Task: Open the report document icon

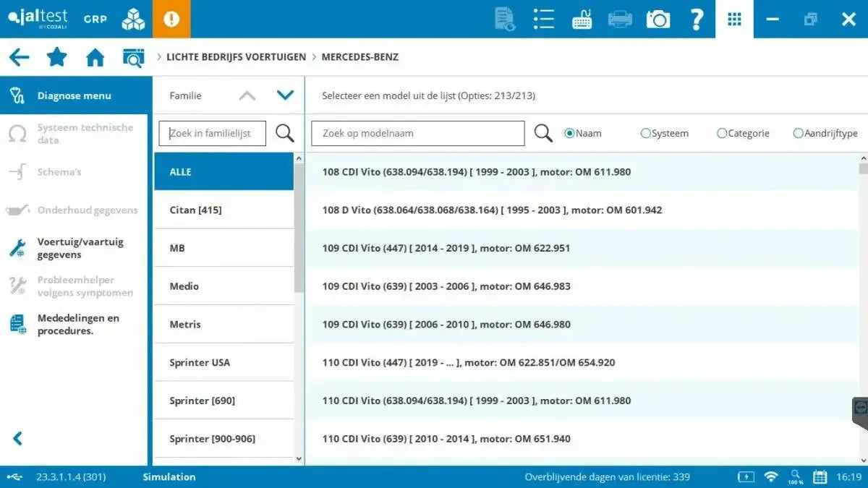Action: 504,19
